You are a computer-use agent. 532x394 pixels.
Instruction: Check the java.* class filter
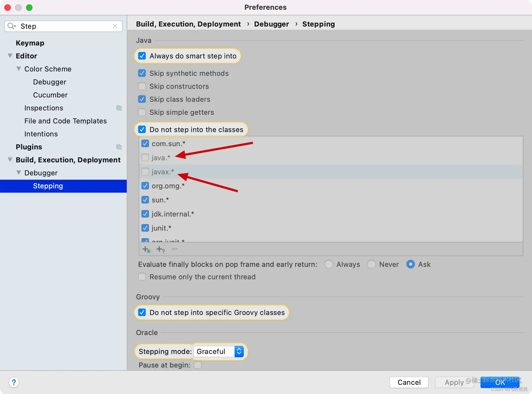[x=145, y=157]
